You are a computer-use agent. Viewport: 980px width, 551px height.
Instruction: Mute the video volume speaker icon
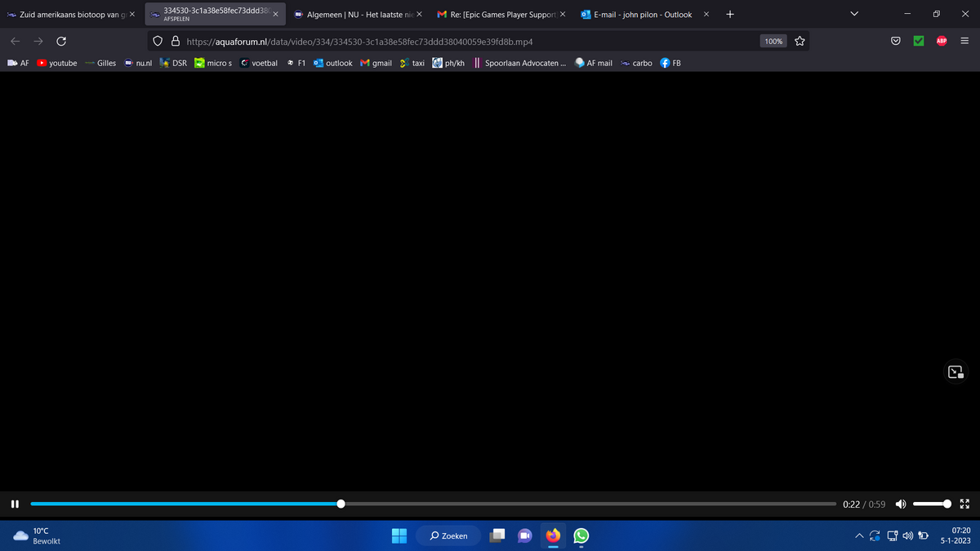[902, 504]
